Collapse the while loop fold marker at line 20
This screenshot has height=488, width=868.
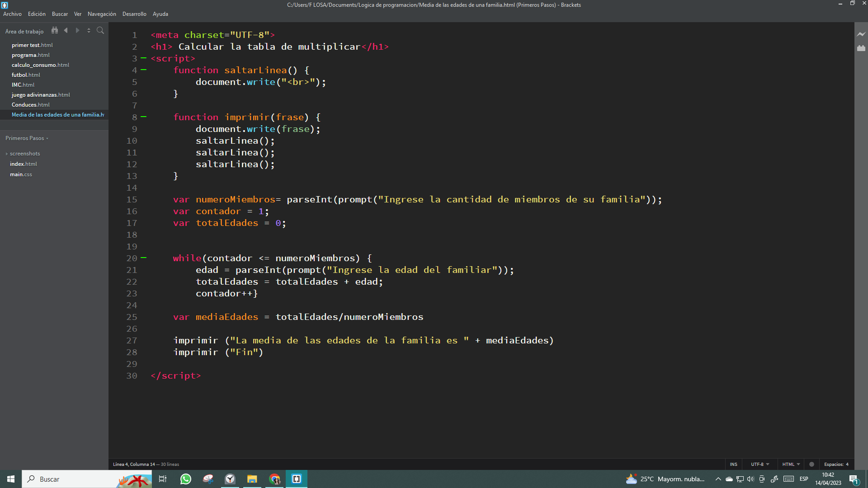[144, 258]
